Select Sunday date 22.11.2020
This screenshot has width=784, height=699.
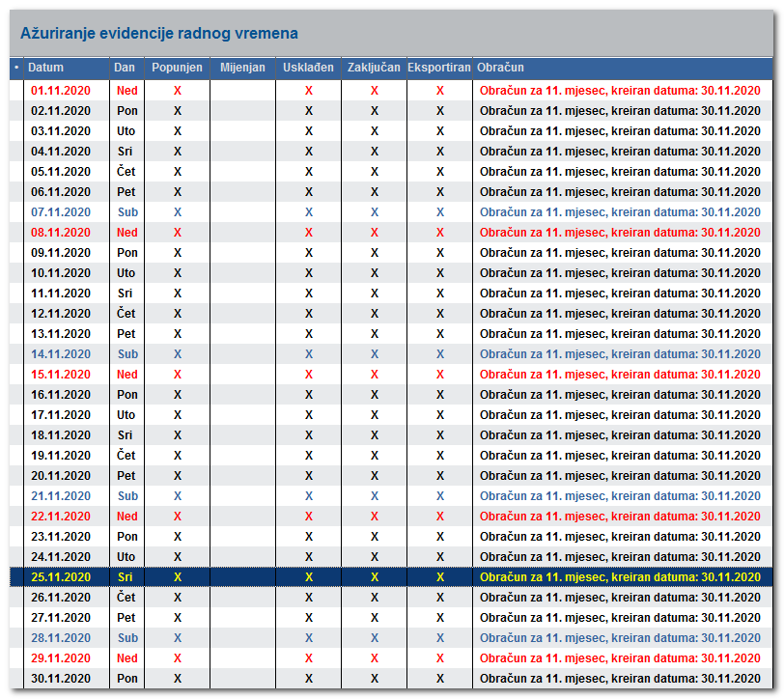tap(61, 517)
